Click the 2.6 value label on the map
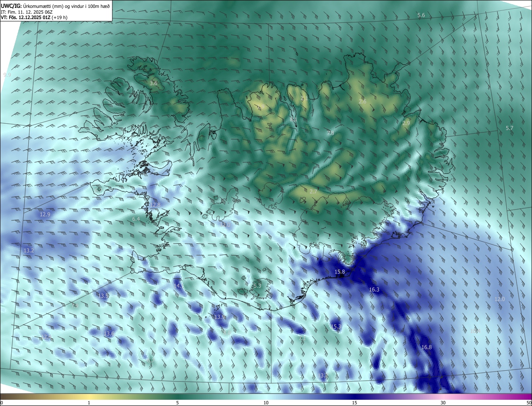This screenshot has height=406, width=532. (362, 102)
